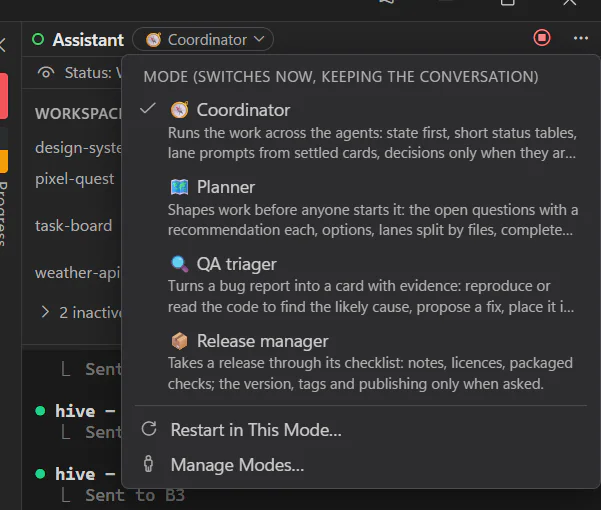601x510 pixels.
Task: Click the compass icon in the Coordinator row
Action: (x=179, y=110)
